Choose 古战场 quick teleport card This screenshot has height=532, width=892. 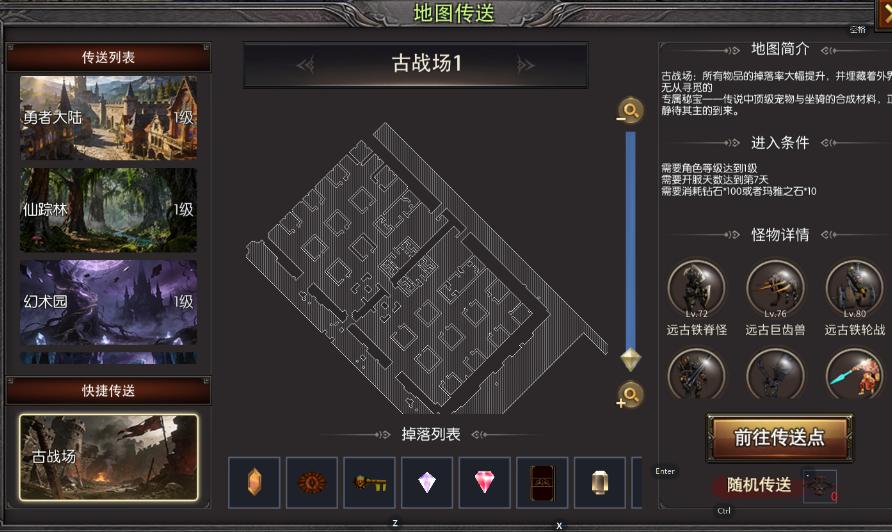pos(109,458)
